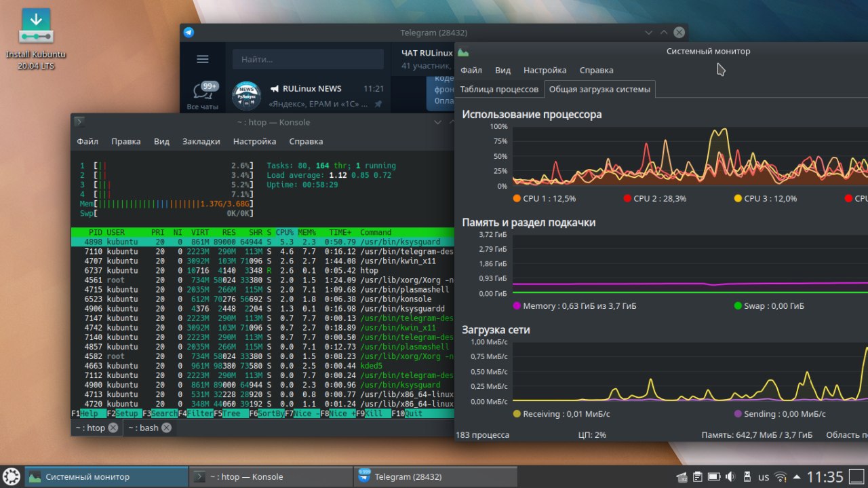Viewport: 868px width, 488px height.
Task: Click the RULinux NEWS channel avatar
Action: click(x=246, y=96)
